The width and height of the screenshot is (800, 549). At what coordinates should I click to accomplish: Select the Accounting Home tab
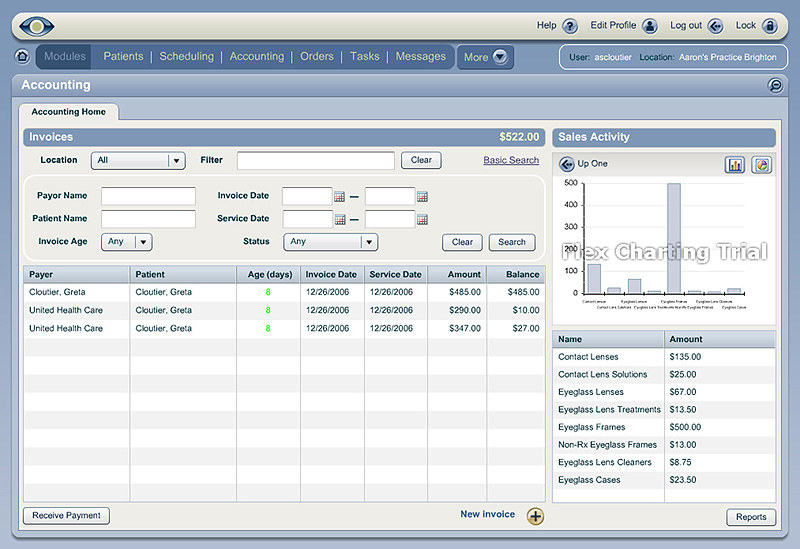pyautogui.click(x=69, y=112)
